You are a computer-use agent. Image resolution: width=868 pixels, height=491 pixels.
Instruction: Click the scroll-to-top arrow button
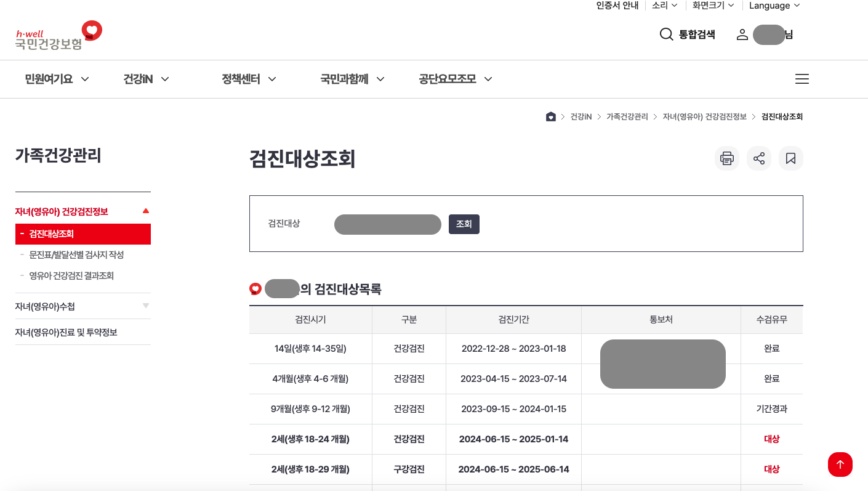tap(840, 465)
